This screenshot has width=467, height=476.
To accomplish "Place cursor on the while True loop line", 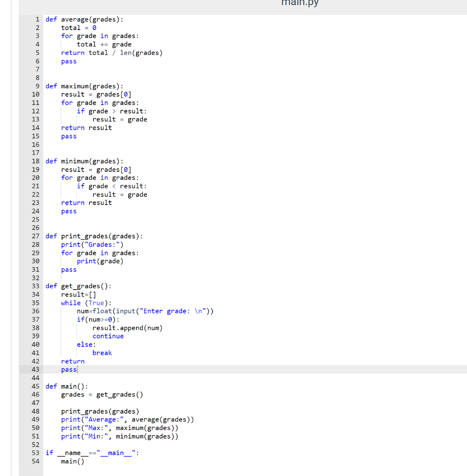I will coord(81,302).
